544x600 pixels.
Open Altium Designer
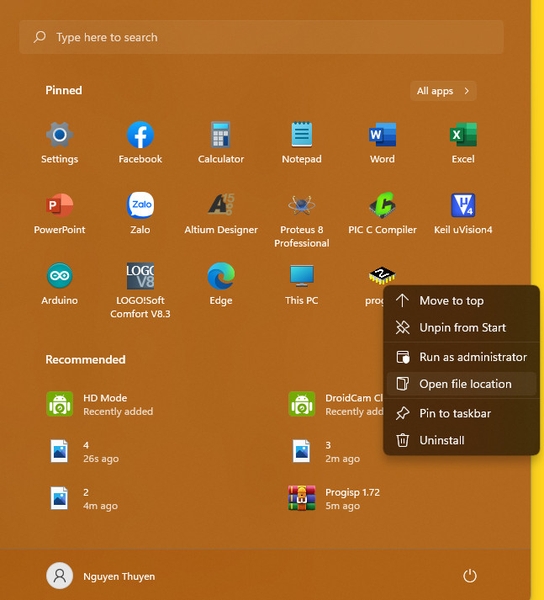(221, 213)
